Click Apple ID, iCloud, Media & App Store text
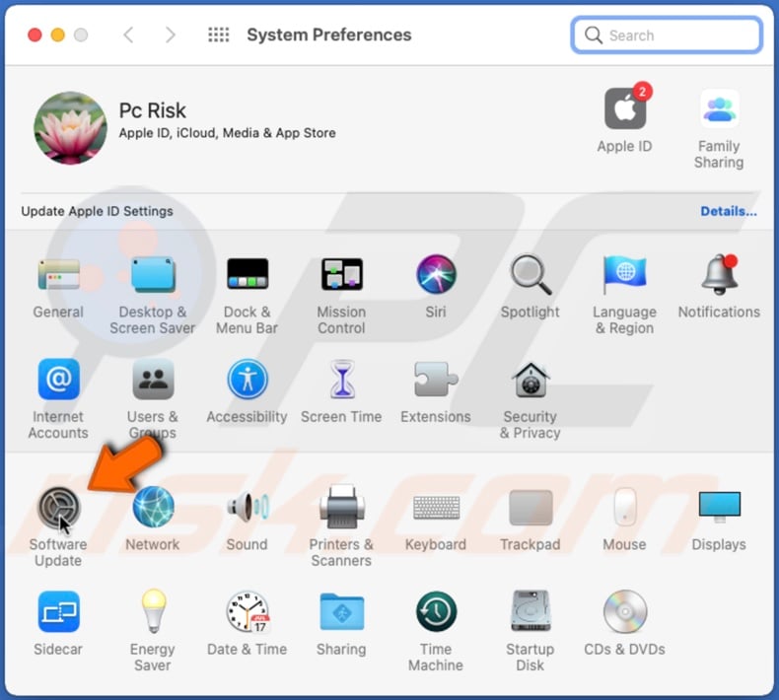The image size is (779, 700). [x=227, y=133]
